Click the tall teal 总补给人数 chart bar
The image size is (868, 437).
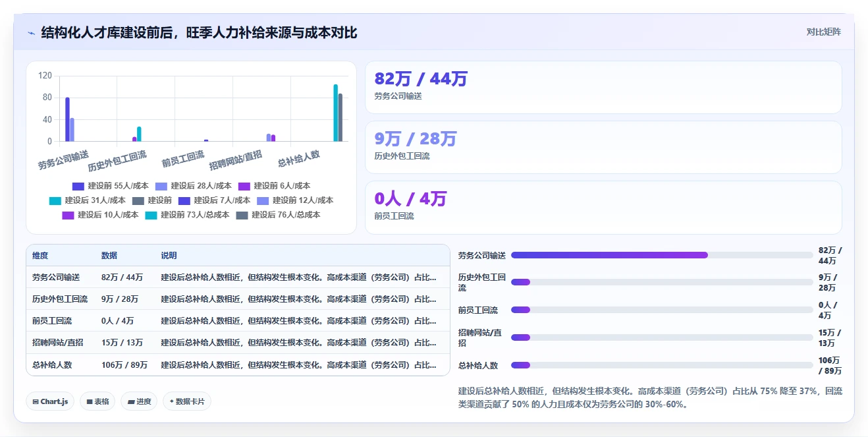(335, 113)
